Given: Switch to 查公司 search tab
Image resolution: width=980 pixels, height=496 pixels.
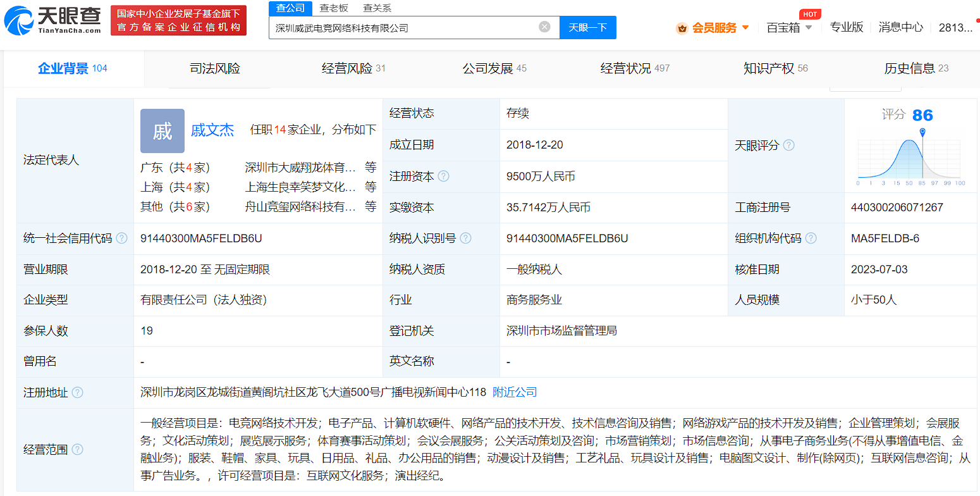Looking at the screenshot, I should [291, 8].
